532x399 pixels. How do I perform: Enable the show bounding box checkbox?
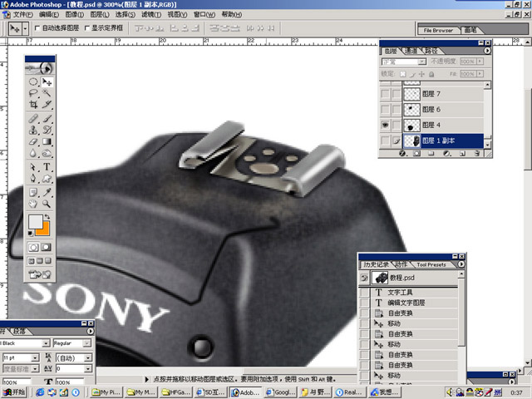86,28
